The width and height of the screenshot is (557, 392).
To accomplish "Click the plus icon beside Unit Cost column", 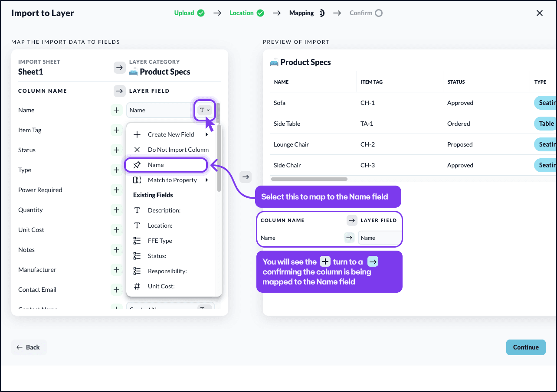I will [116, 230].
